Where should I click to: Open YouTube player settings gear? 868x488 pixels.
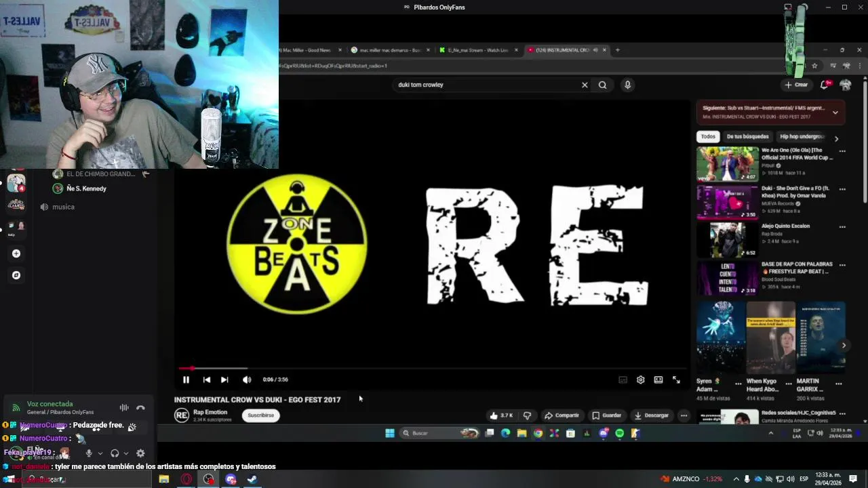(x=640, y=380)
